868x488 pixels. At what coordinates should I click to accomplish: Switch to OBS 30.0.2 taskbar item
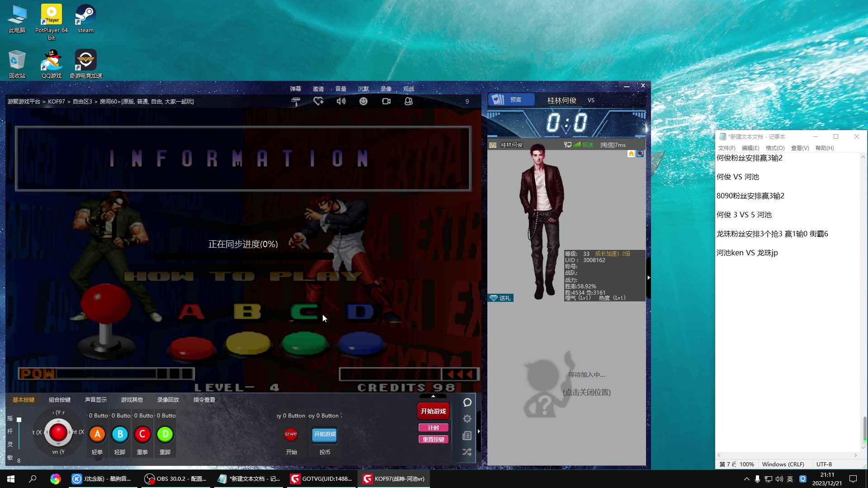175,479
